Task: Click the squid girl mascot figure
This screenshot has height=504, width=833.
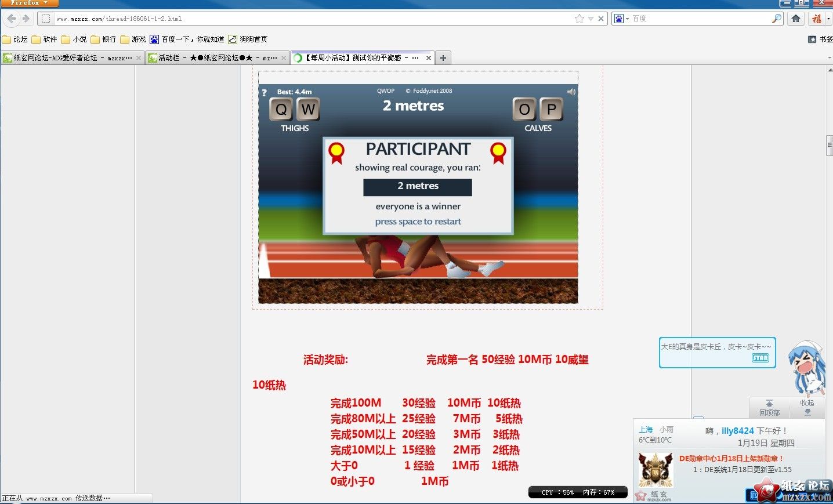Action: point(807,368)
